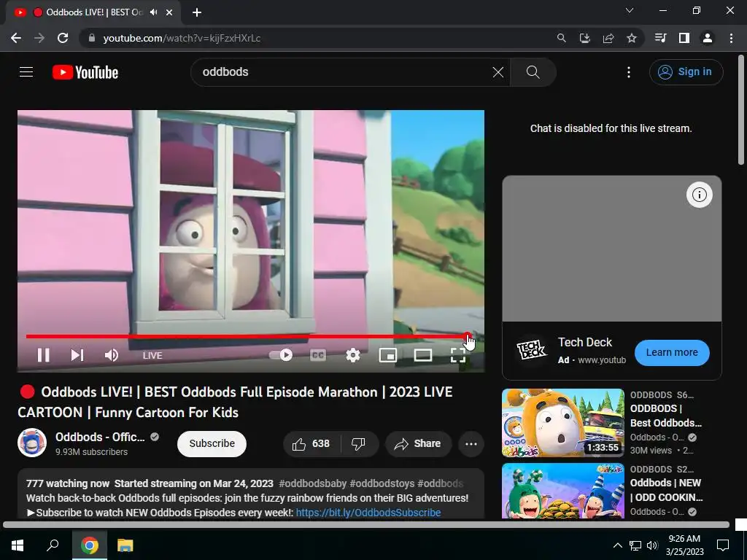Reload the page
This screenshot has height=560, width=747.
pos(63,38)
